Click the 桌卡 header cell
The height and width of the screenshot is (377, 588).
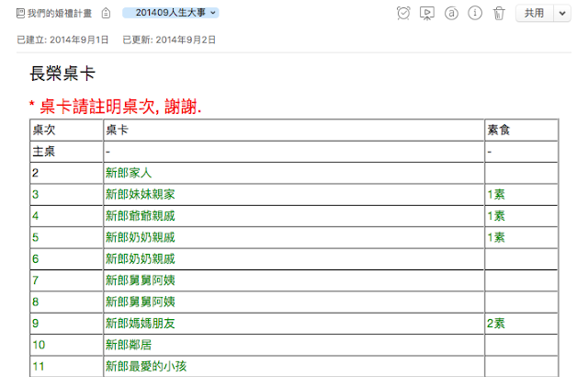point(294,131)
